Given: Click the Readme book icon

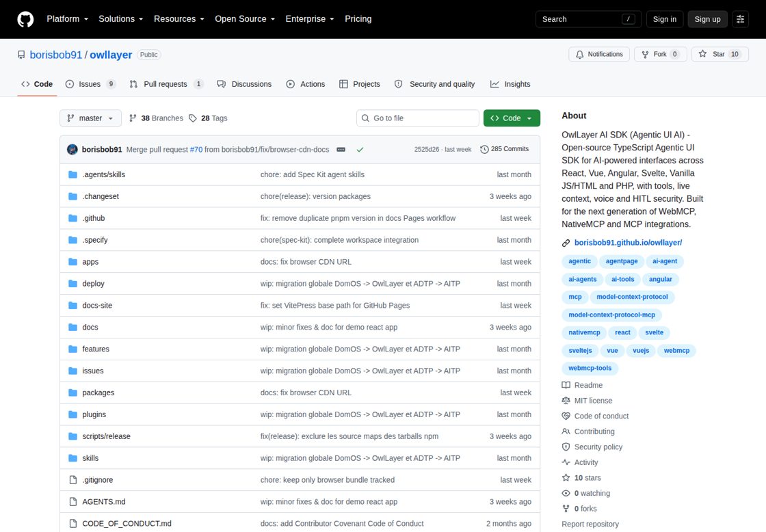Looking at the screenshot, I should click(x=566, y=385).
